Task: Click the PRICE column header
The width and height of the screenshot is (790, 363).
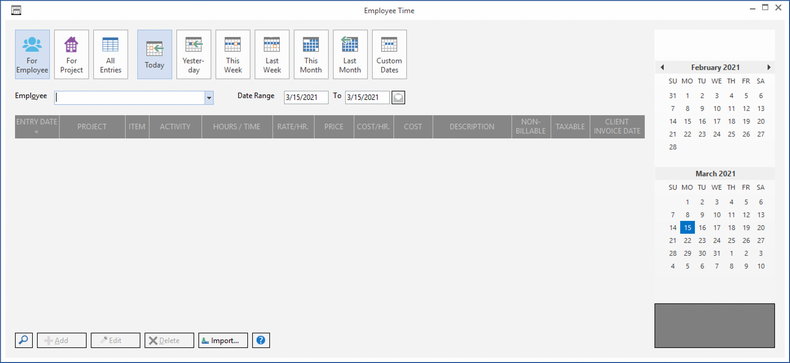Action: 335,127
